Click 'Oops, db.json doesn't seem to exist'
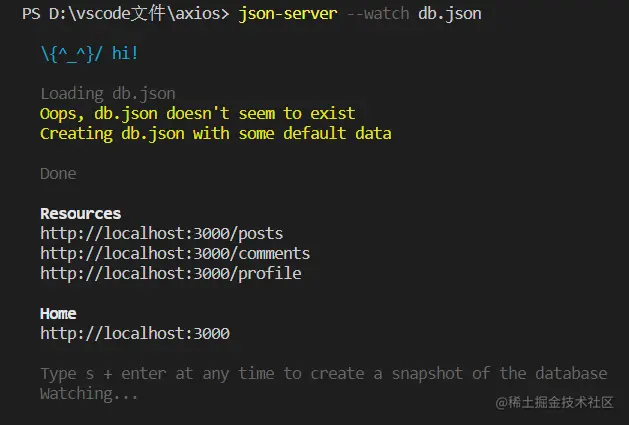 click(x=197, y=114)
